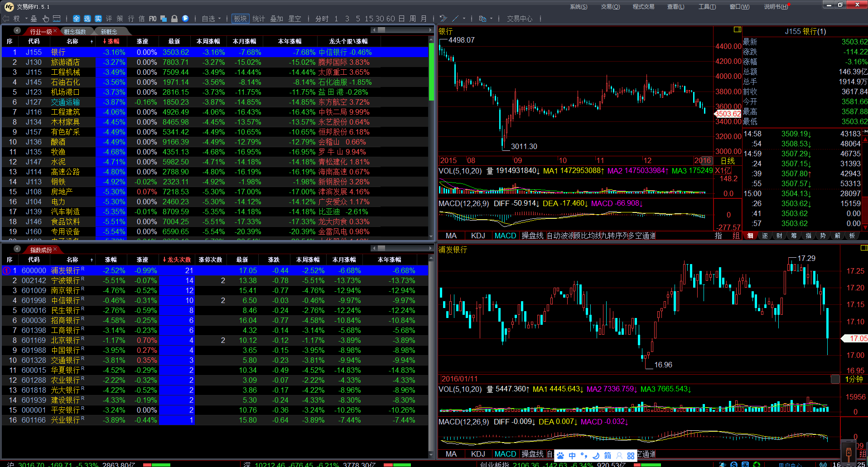
Task: Select the line drawing tool icon
Action: point(455,19)
